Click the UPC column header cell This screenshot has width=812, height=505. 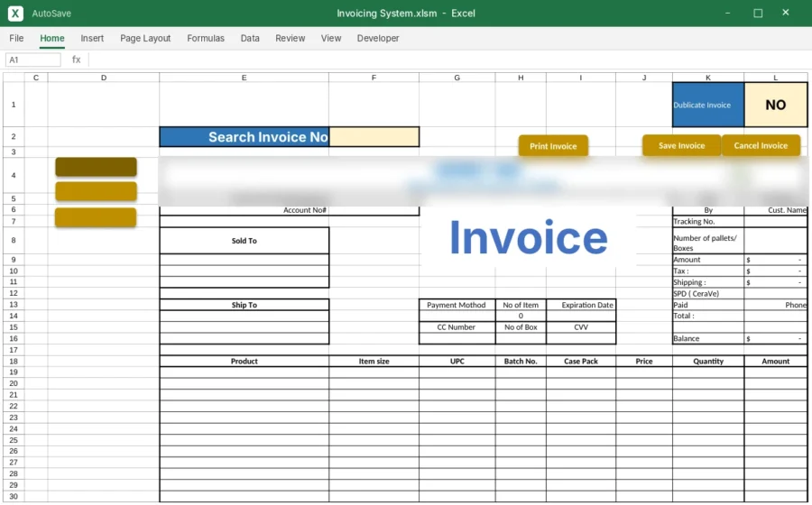[x=457, y=361]
